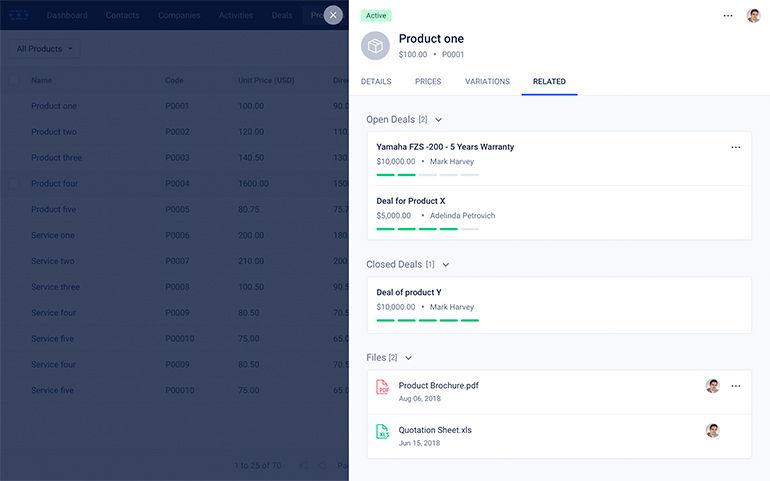The image size is (770, 481).
Task: Close the product detail panel
Action: (x=333, y=15)
